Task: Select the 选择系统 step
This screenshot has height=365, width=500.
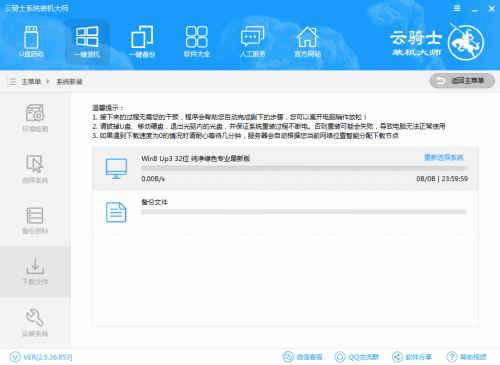Action: [35, 169]
